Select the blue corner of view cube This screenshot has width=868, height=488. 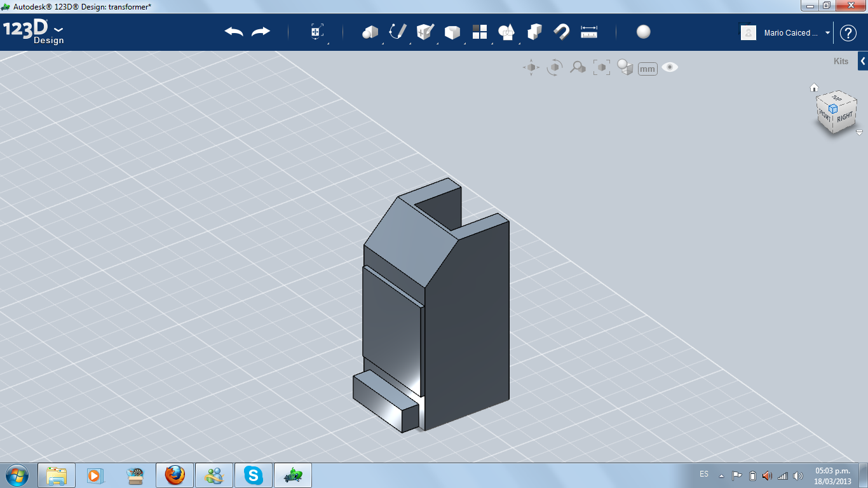[833, 109]
